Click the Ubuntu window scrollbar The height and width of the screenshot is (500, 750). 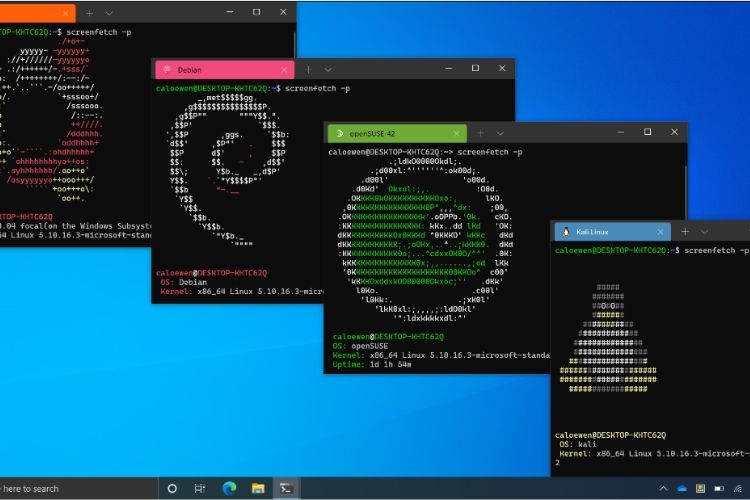point(295,44)
